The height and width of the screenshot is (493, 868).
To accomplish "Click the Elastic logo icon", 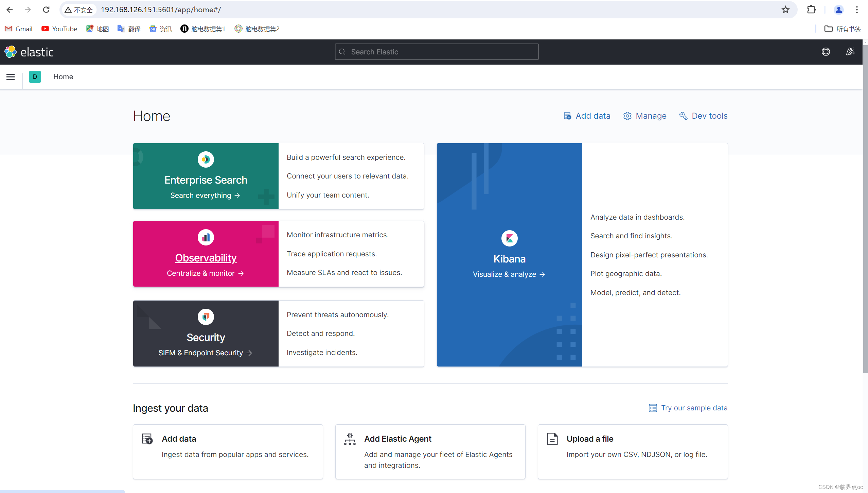I will (x=11, y=52).
